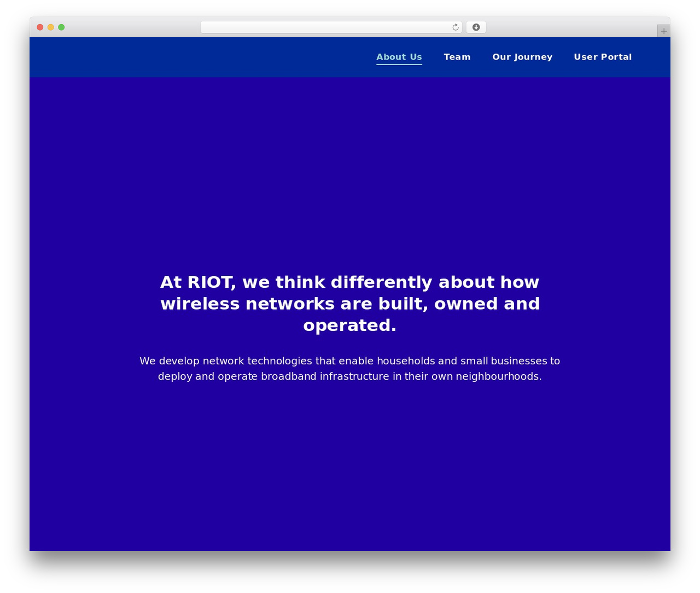Minimize the window using the yellow button
700x593 pixels.
pos(50,27)
